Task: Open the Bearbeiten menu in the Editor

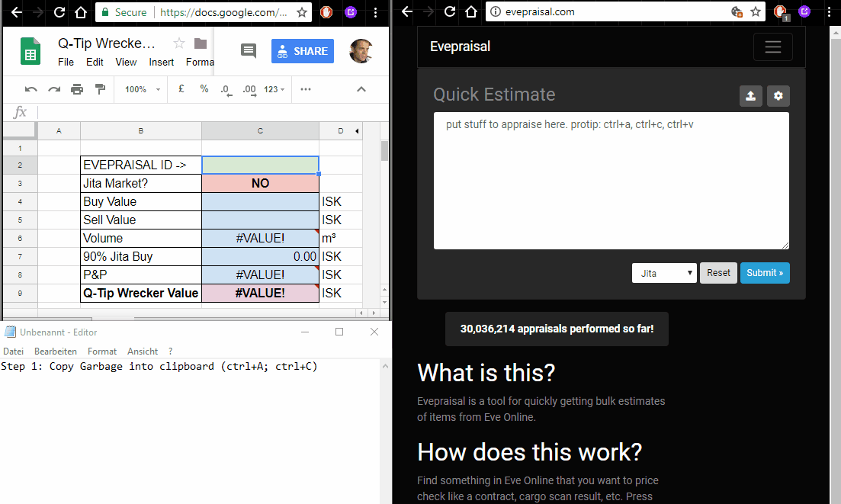Action: [56, 352]
